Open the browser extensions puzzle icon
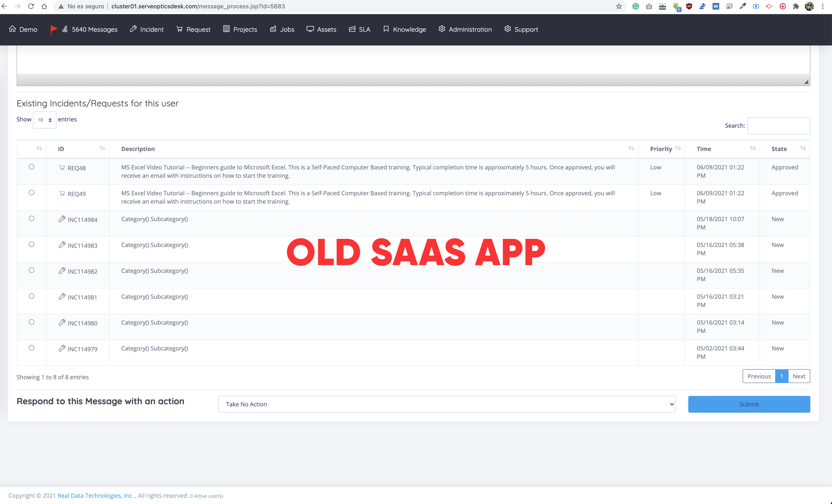The image size is (832, 504). (x=796, y=6)
